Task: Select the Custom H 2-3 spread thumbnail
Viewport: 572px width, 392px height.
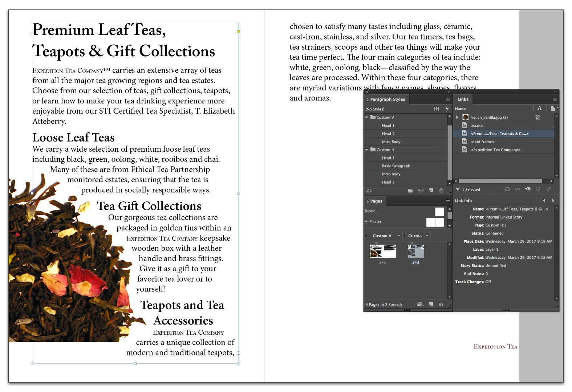Action: (416, 251)
